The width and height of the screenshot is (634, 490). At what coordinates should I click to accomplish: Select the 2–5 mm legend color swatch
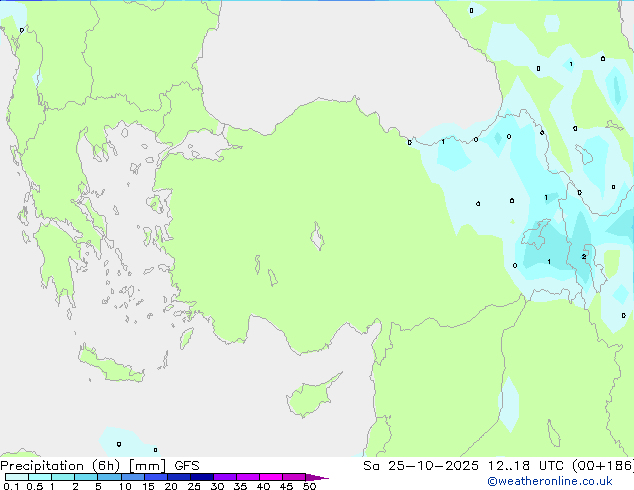coord(86,477)
